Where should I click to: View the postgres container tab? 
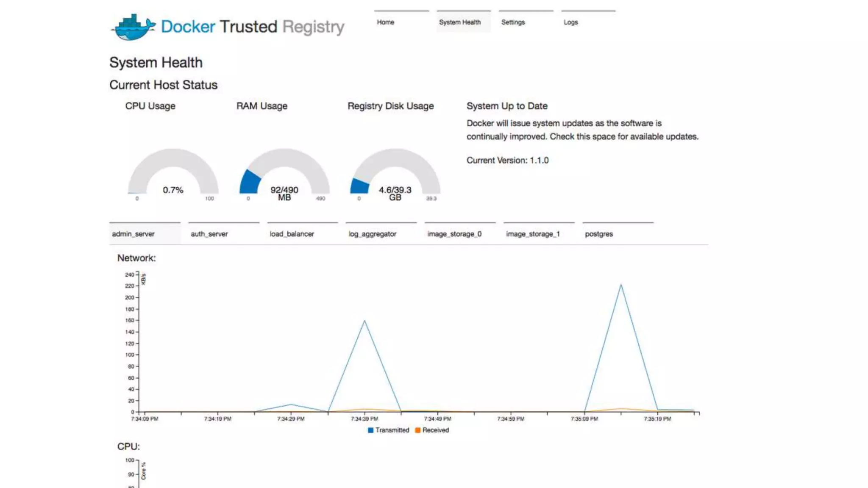pos(598,234)
